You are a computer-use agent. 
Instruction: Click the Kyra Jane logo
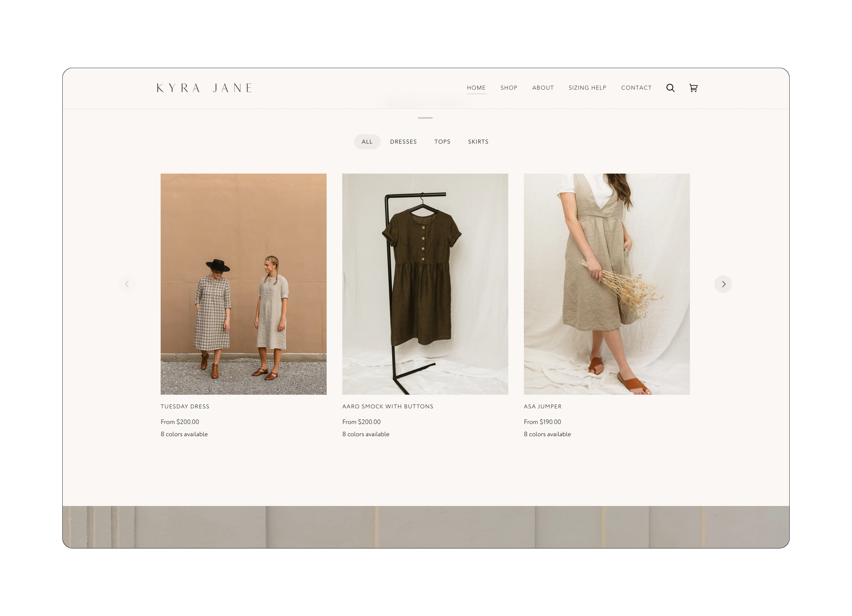pos(204,88)
